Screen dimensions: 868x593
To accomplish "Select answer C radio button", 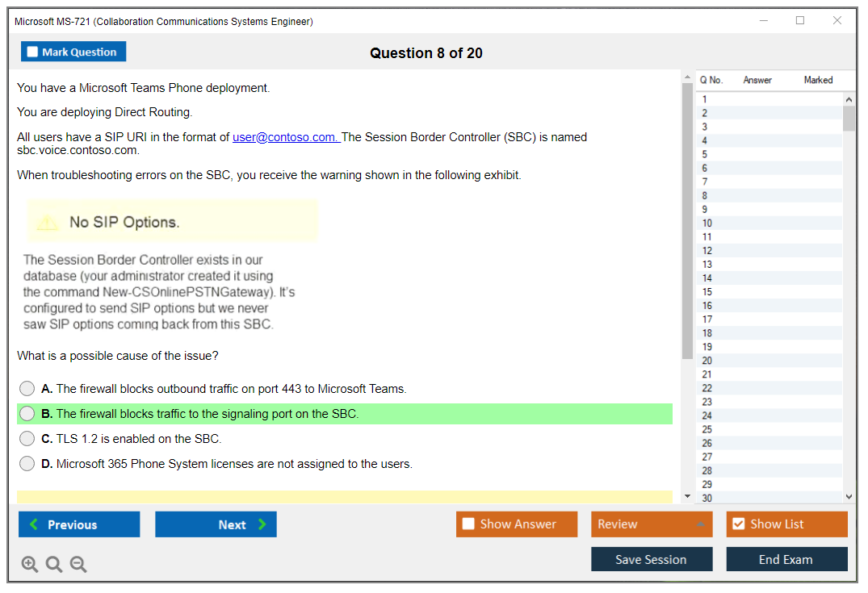I will 27,438.
